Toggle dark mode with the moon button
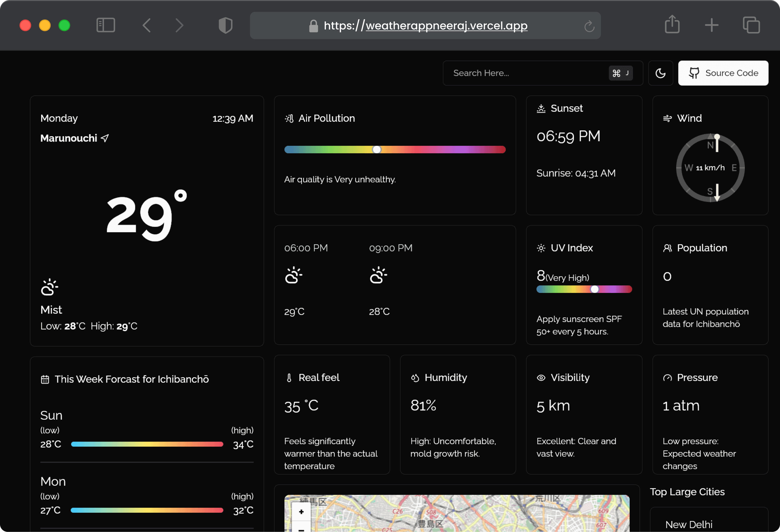The image size is (780, 532). pos(661,73)
